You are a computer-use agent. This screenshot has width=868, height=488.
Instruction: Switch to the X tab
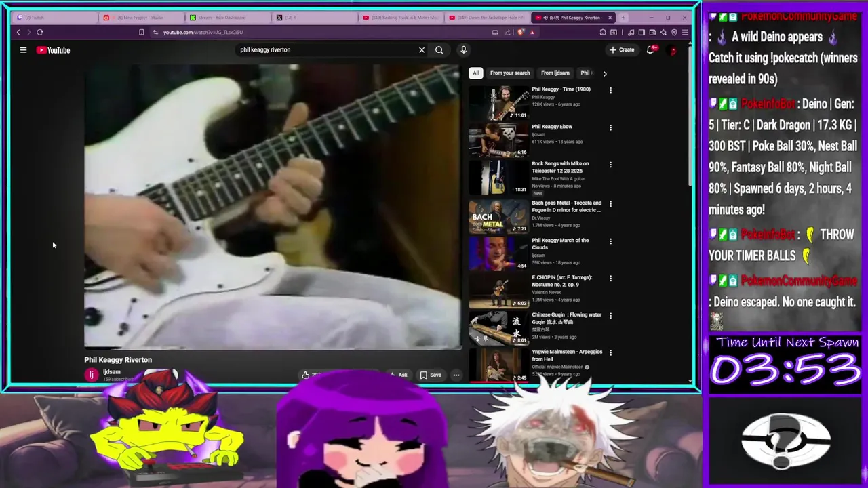313,18
